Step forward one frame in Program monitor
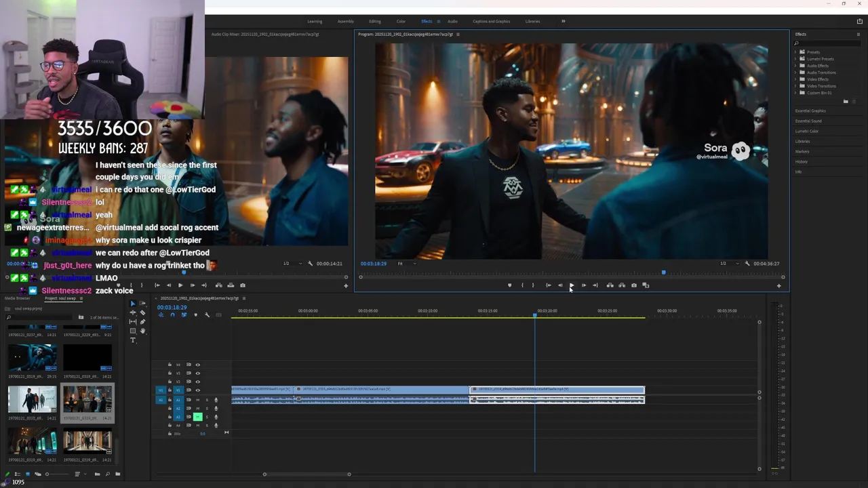The height and width of the screenshot is (488, 868). coord(583,285)
